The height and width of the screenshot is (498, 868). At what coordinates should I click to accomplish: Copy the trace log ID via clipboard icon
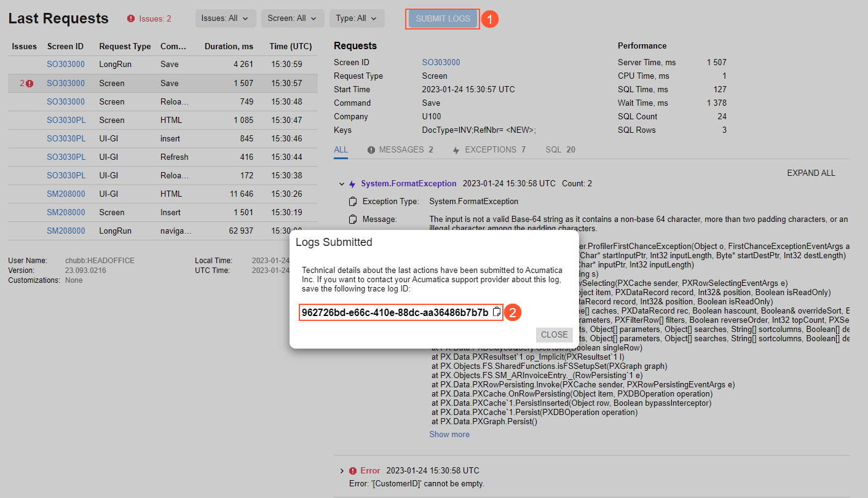(497, 312)
